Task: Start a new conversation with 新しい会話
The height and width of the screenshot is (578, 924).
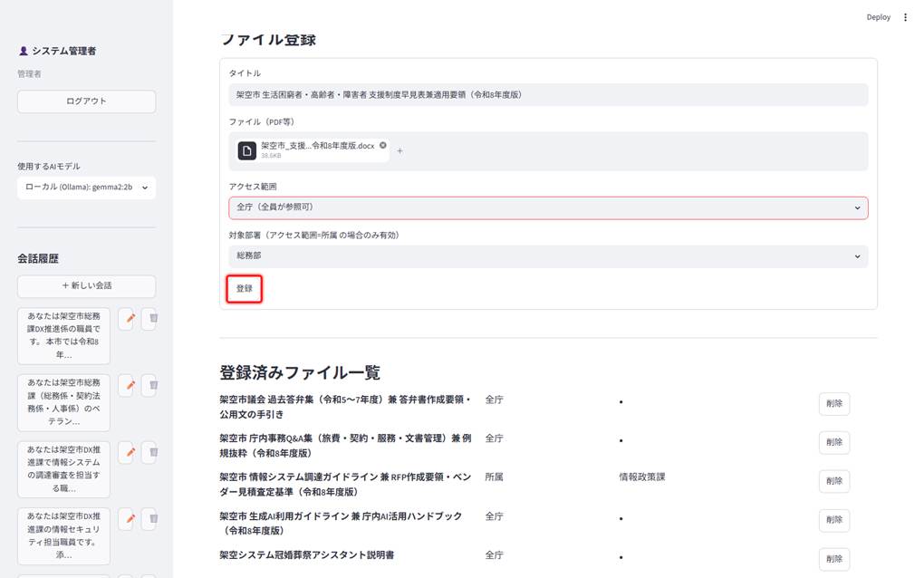Action: tap(87, 285)
